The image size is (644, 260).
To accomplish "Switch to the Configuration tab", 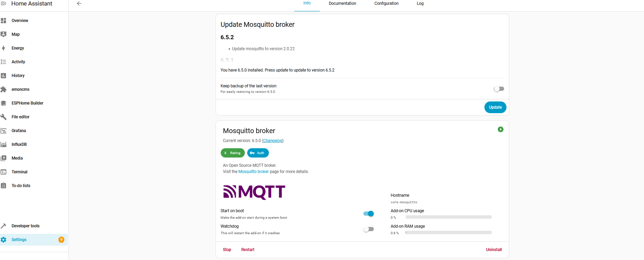I will pos(386,3).
